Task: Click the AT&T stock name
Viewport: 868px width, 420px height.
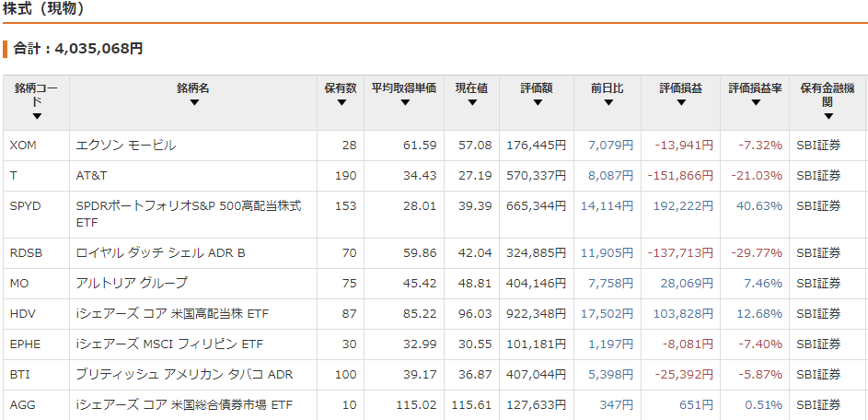Action: click(x=93, y=175)
